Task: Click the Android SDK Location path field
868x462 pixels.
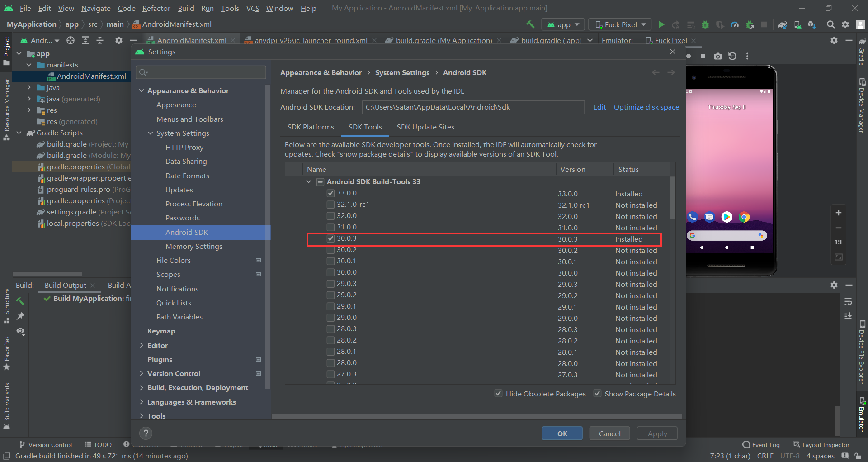Action: click(473, 107)
